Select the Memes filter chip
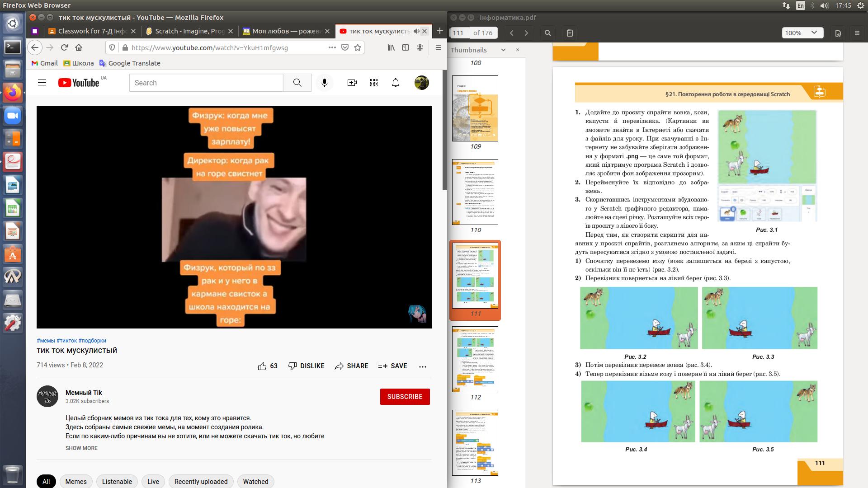The image size is (868, 488). pos(76,481)
